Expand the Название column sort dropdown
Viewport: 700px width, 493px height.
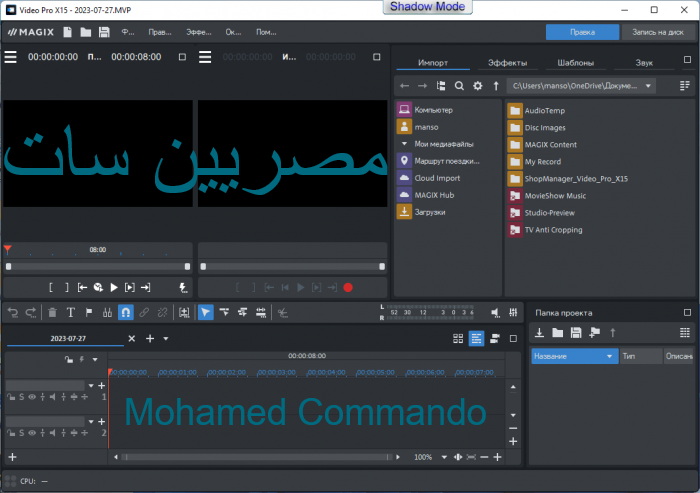pyautogui.click(x=609, y=356)
